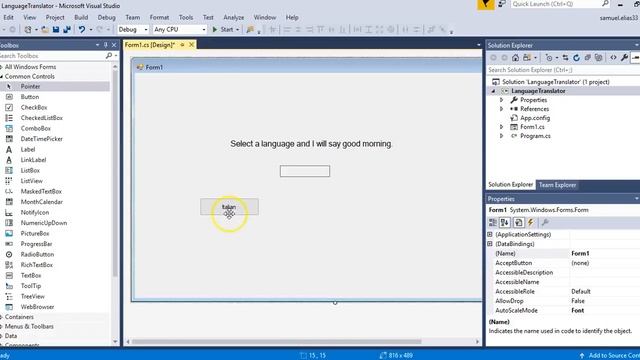This screenshot has height=360, width=640.
Task: Expand the Containers toolbox group
Action: pos(2,317)
